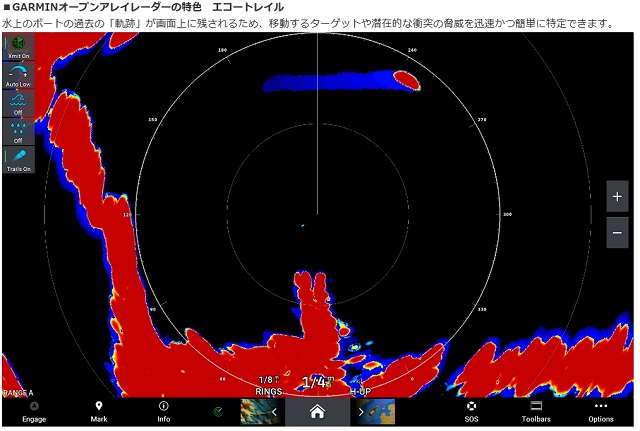
Task: Open the Info panel
Action: coord(163,411)
